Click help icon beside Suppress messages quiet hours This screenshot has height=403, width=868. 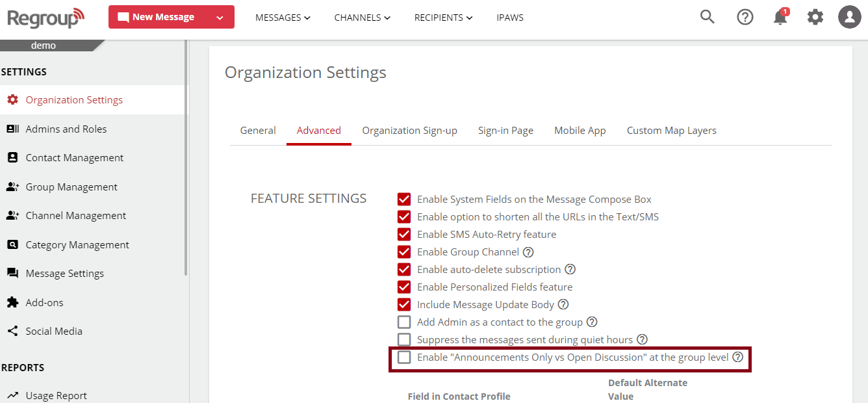click(642, 340)
